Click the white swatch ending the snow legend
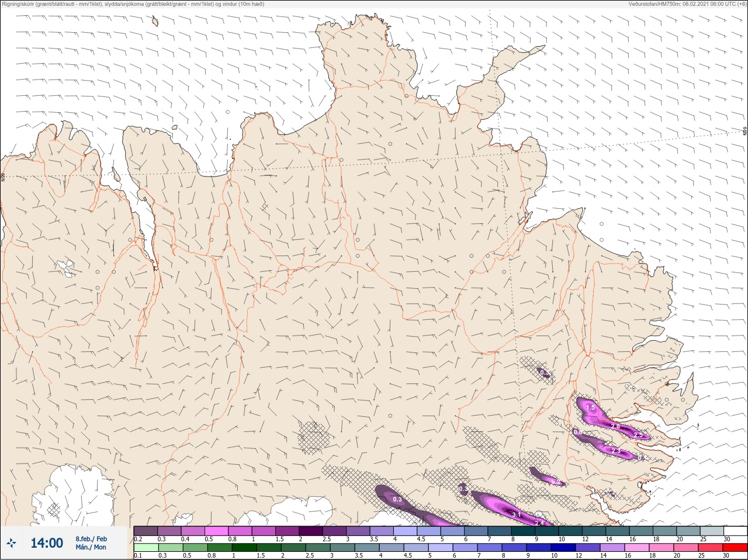This screenshot has height=560, width=748. (735, 531)
